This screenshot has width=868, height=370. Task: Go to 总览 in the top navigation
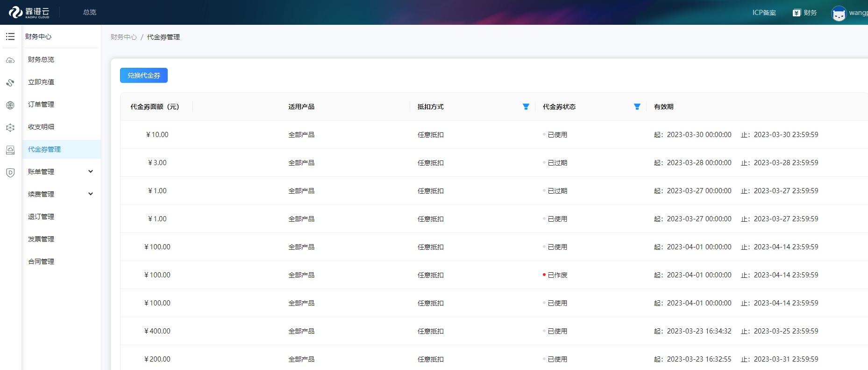click(x=90, y=12)
